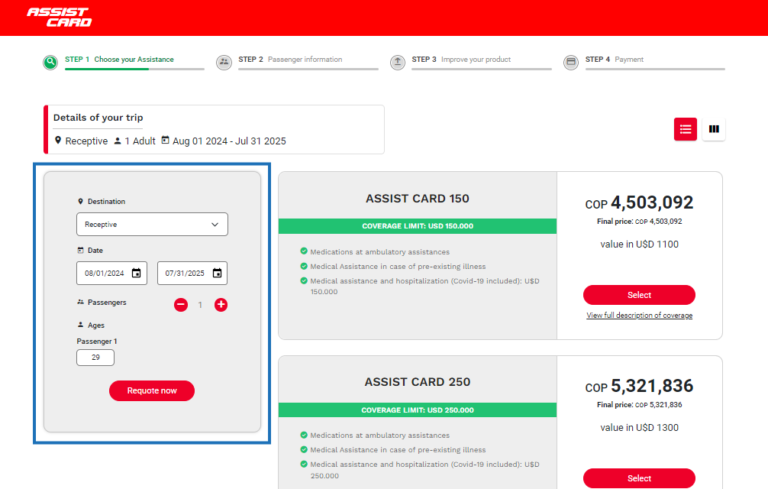Click the Step 3 upgrade icon

[398, 62]
